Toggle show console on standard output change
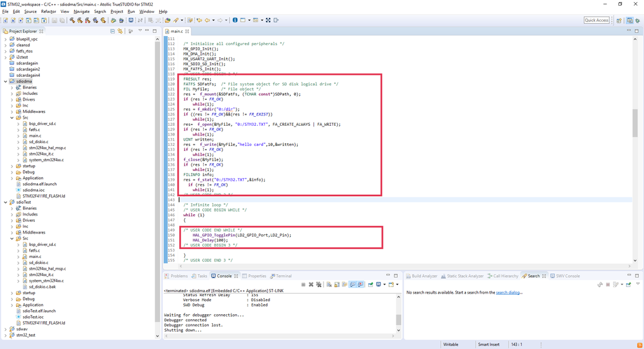 (x=353, y=284)
